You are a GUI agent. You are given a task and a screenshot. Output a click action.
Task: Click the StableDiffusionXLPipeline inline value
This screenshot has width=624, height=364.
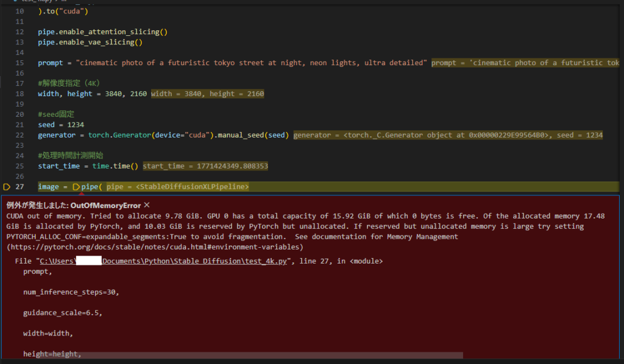178,186
